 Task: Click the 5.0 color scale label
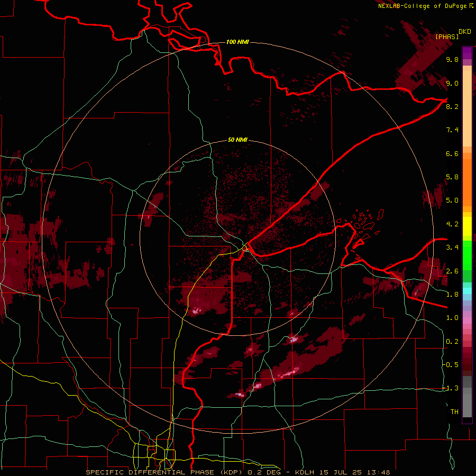point(452,200)
